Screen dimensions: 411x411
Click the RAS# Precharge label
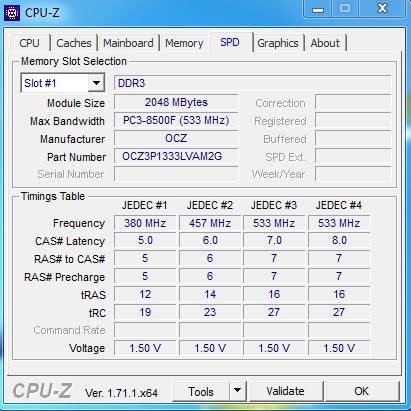coord(65,277)
